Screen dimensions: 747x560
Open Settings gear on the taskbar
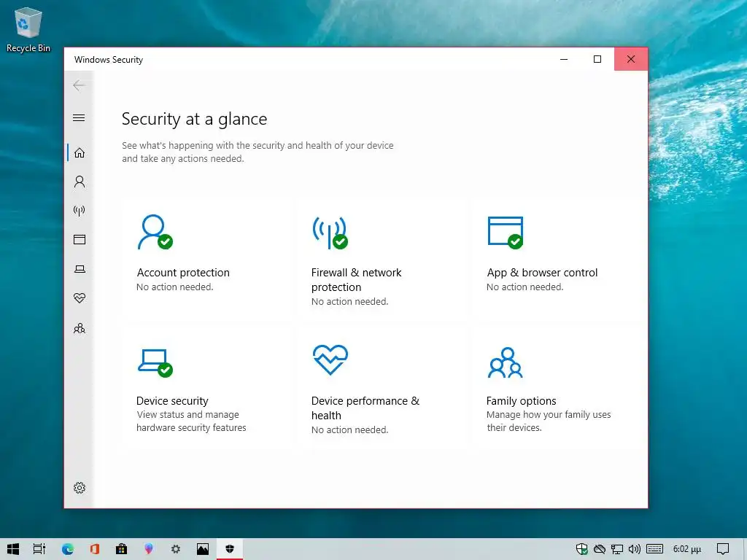[176, 549]
